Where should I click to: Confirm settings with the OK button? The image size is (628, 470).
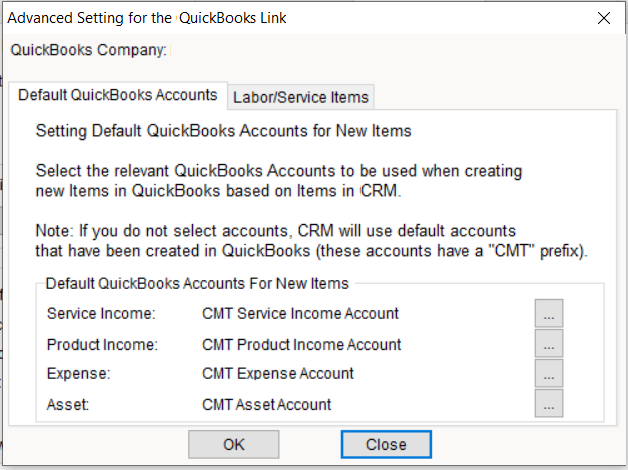point(234,444)
